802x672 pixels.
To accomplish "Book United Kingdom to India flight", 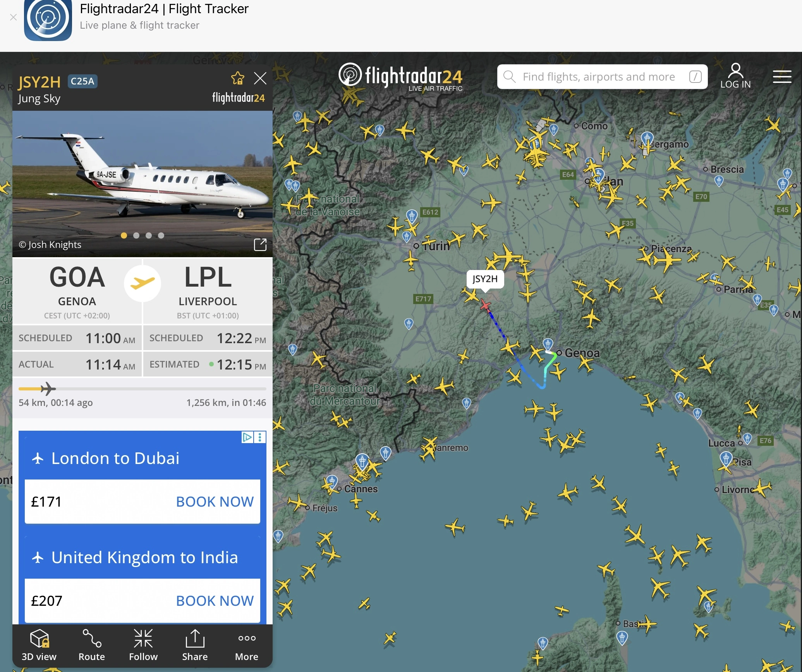I will [x=215, y=601].
